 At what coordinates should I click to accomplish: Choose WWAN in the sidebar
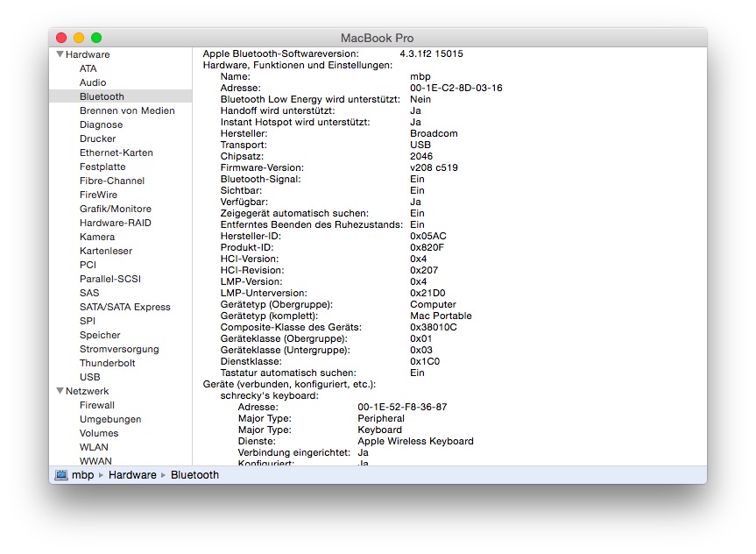[95, 461]
